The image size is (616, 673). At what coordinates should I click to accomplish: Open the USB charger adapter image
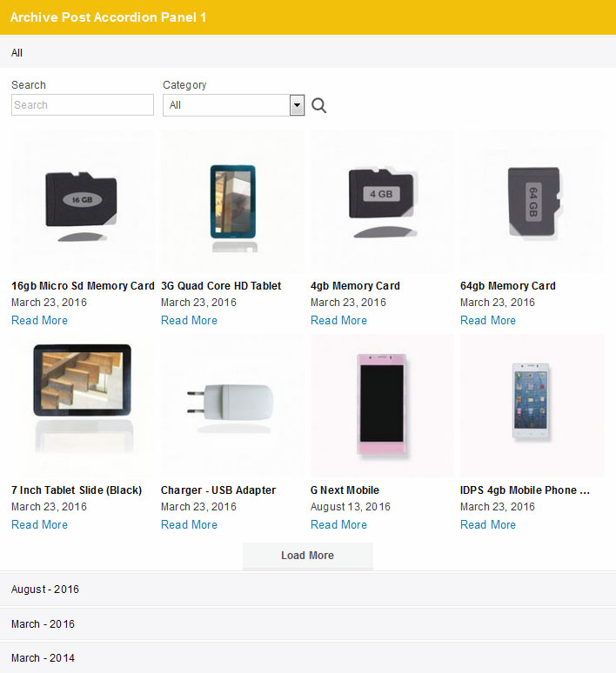click(x=232, y=405)
